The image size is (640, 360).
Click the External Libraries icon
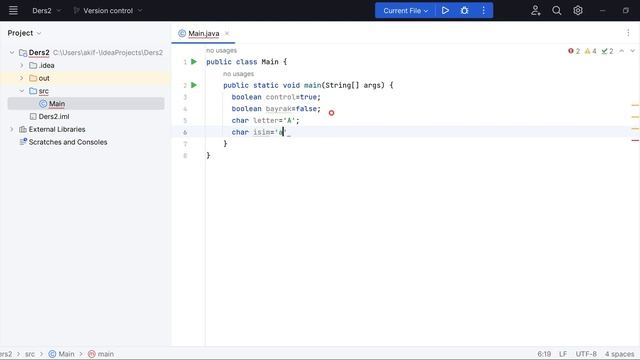click(23, 129)
